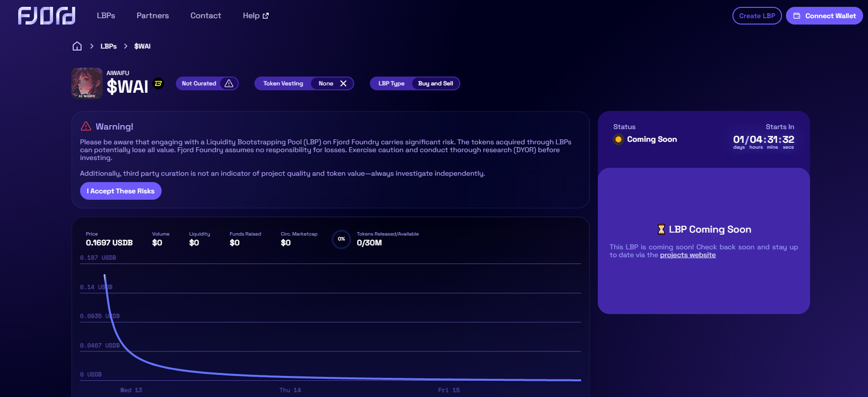
Task: Open the projects website link
Action: (x=688, y=255)
